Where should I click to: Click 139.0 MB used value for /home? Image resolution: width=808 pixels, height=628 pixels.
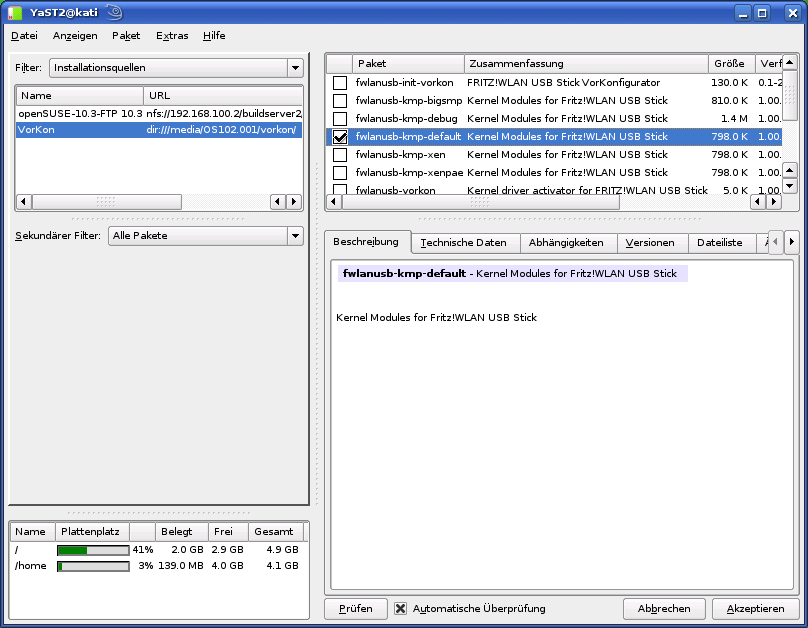pyautogui.click(x=181, y=566)
